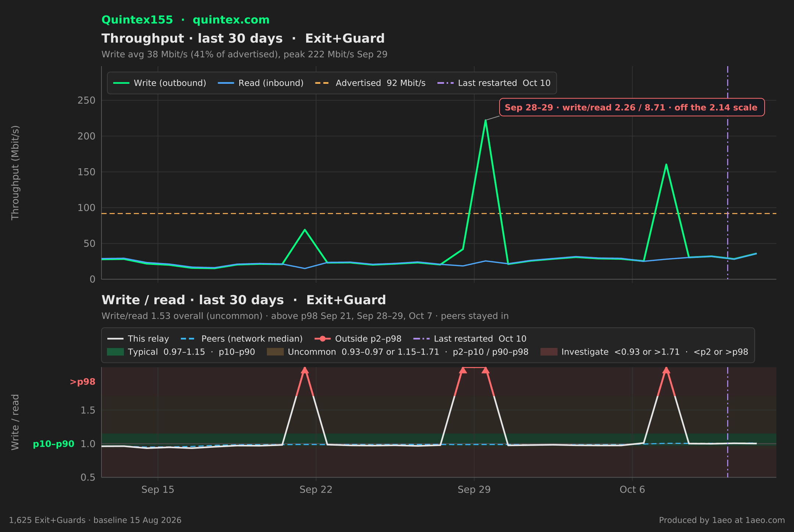The height and width of the screenshot is (532, 794).
Task: Click the Investigate <0.93 or >1.71 legend text
Action: point(655,352)
